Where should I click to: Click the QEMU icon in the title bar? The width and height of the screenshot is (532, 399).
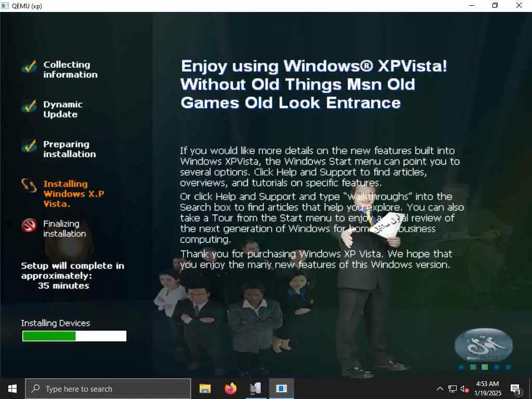pos(5,6)
